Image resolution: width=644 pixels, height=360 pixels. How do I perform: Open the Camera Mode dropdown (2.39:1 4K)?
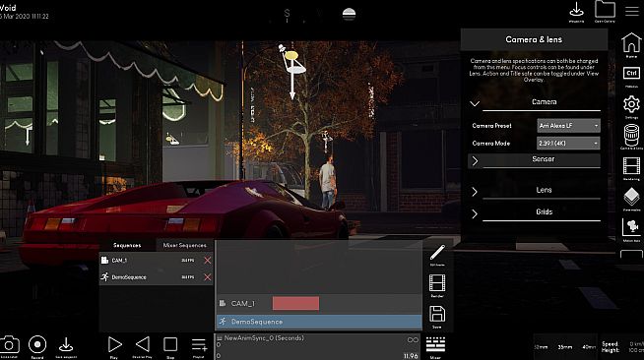(568, 143)
